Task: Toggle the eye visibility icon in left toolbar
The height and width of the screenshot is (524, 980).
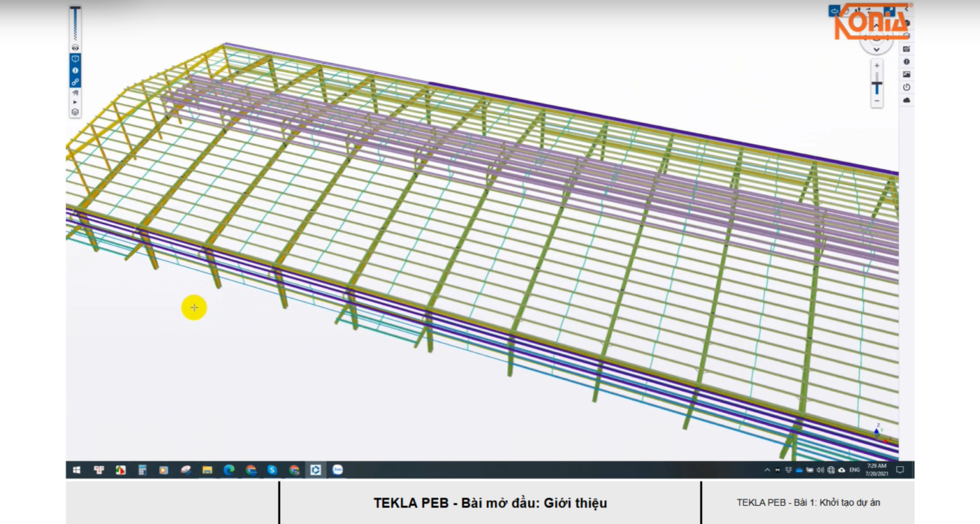Action: pyautogui.click(x=75, y=48)
